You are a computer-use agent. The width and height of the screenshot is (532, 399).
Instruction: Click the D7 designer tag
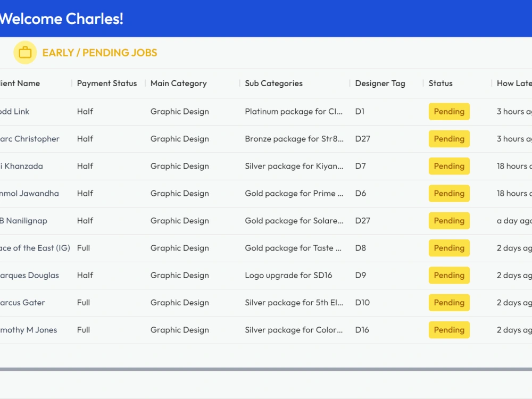360,166
